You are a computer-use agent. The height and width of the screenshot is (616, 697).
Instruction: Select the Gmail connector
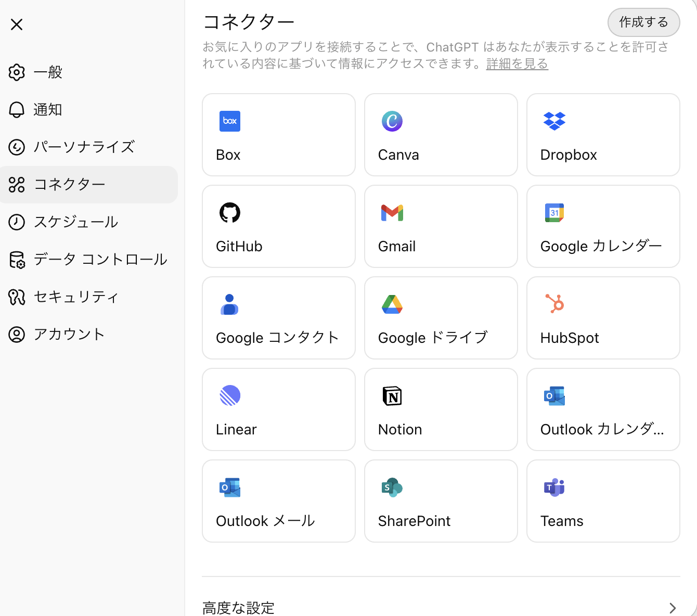pos(441,226)
